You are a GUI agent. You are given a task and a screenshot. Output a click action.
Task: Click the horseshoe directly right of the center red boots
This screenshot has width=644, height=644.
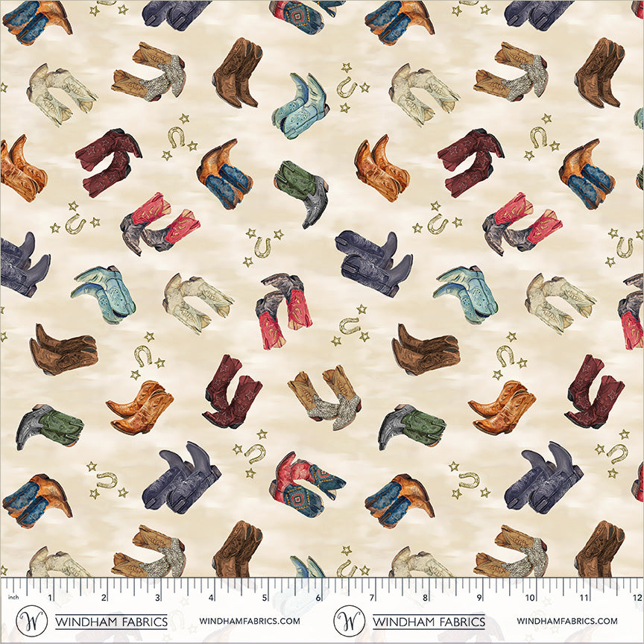click(349, 326)
